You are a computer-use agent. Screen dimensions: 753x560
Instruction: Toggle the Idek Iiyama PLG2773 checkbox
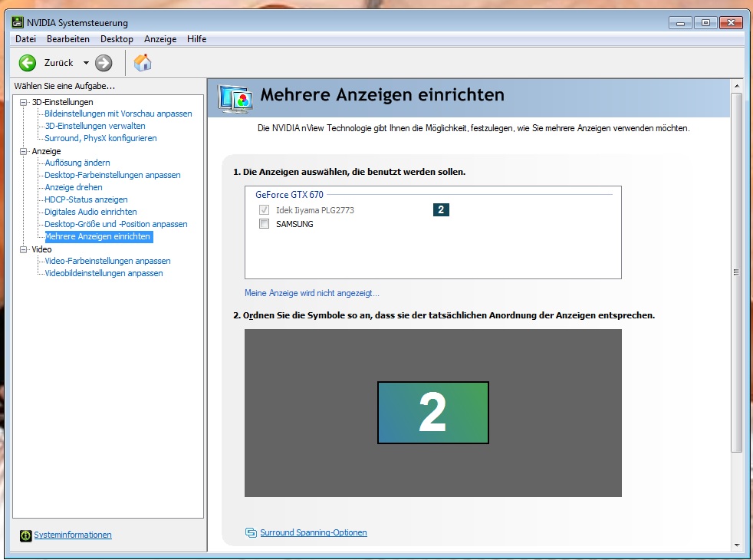click(264, 210)
